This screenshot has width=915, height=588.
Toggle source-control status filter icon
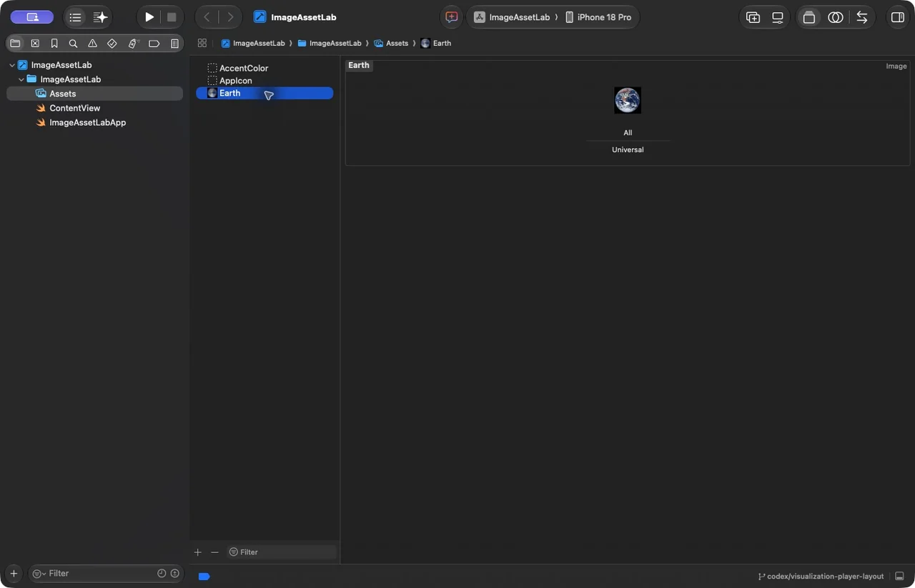174,573
